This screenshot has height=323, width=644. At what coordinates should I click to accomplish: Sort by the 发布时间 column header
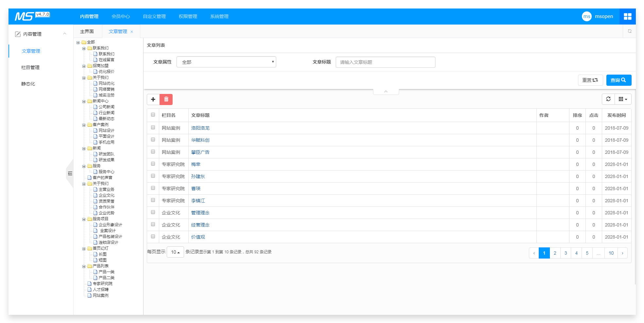click(x=617, y=115)
